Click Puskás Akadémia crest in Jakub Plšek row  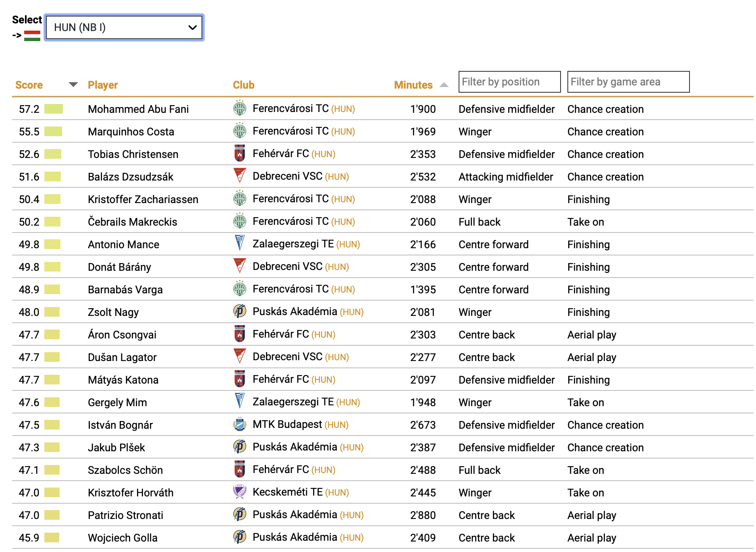240,446
